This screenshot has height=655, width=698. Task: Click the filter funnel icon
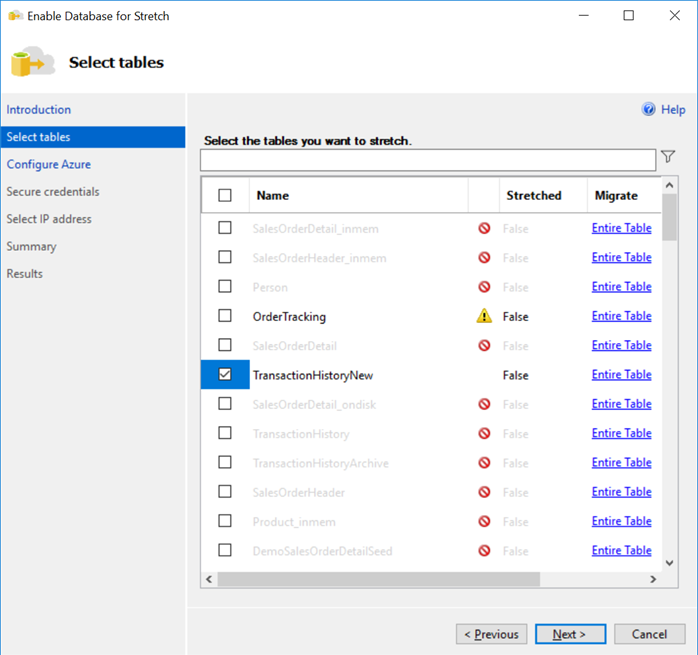pyautogui.click(x=668, y=157)
